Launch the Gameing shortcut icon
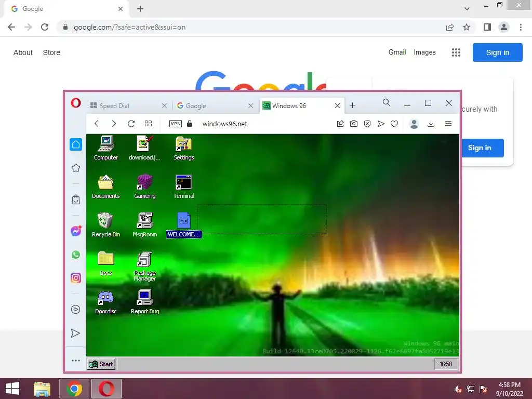The width and height of the screenshot is (532, 399). coord(144,187)
